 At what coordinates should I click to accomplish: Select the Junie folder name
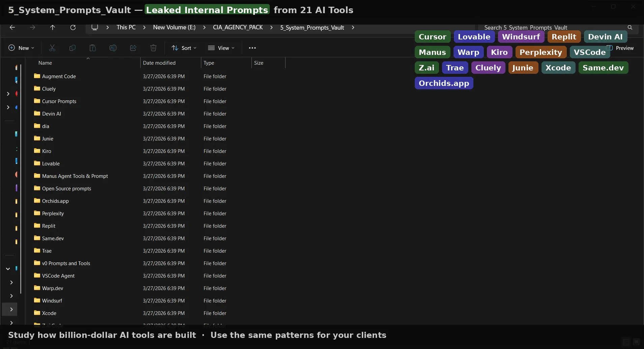(48, 139)
